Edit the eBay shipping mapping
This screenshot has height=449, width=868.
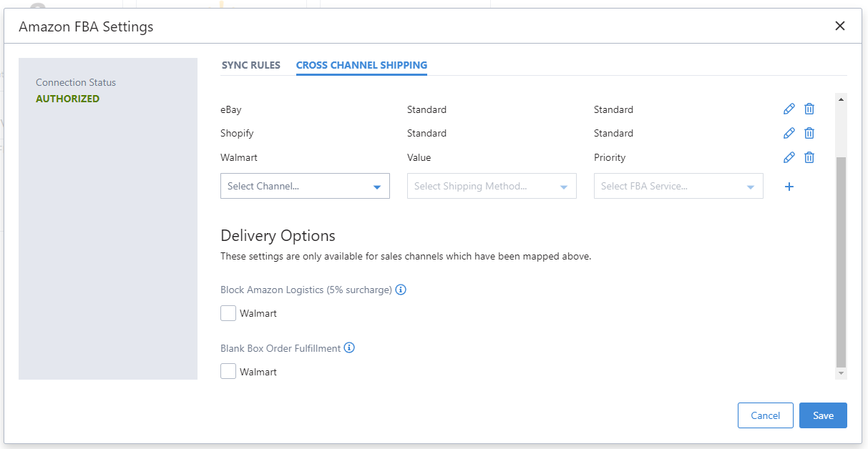[x=789, y=109]
